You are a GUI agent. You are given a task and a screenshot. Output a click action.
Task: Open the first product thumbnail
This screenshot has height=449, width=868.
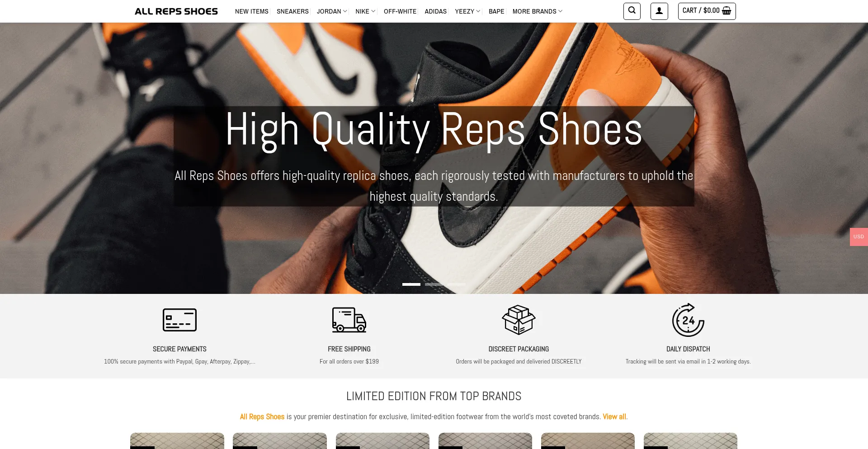point(177,441)
